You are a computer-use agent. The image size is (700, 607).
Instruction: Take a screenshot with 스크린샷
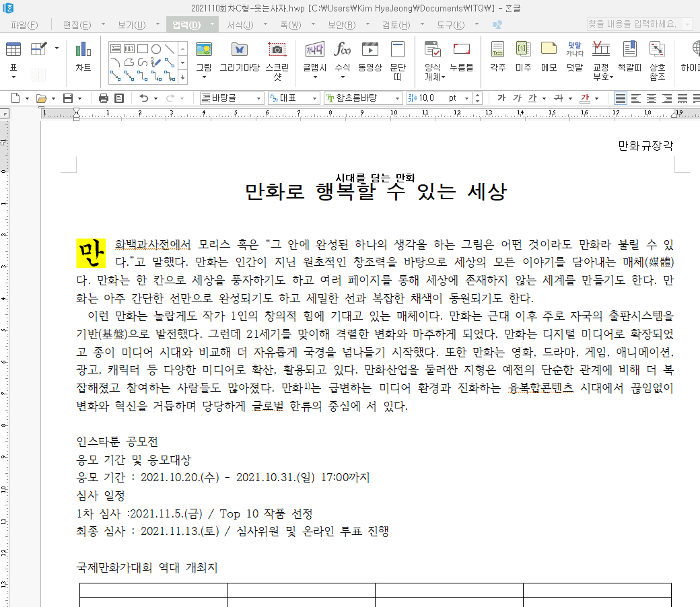coord(277,61)
